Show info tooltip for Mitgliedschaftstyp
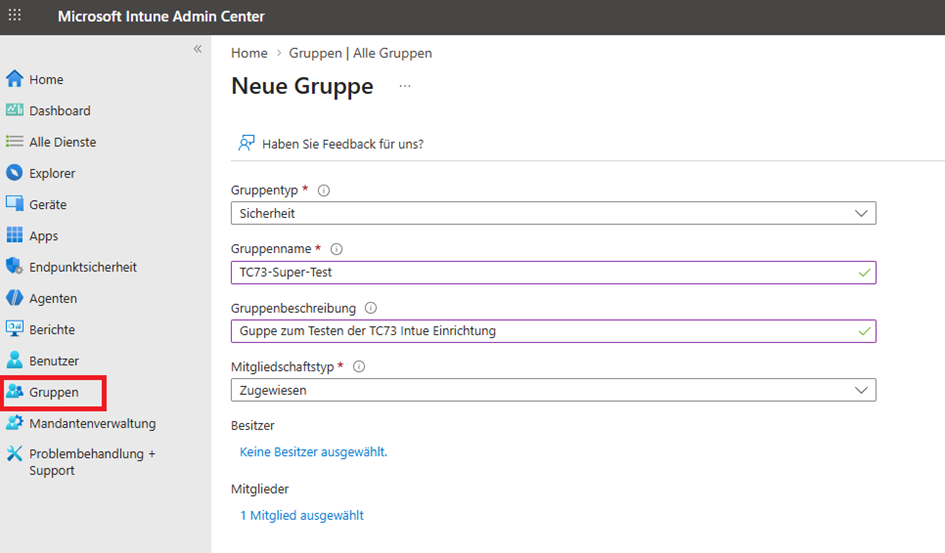The width and height of the screenshot is (945, 553). pyautogui.click(x=359, y=367)
